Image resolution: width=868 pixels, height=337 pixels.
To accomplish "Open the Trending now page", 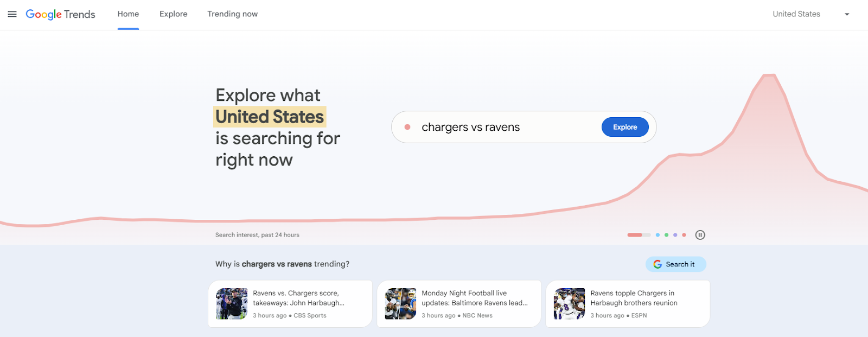I will (x=232, y=14).
